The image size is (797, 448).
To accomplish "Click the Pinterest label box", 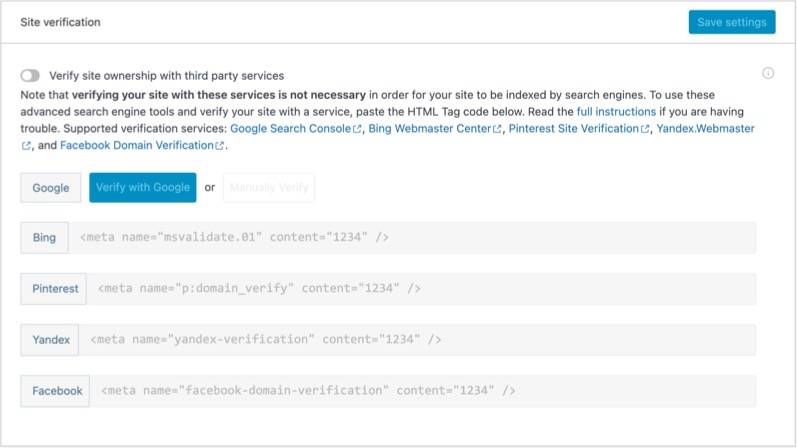I will pyautogui.click(x=54, y=289).
